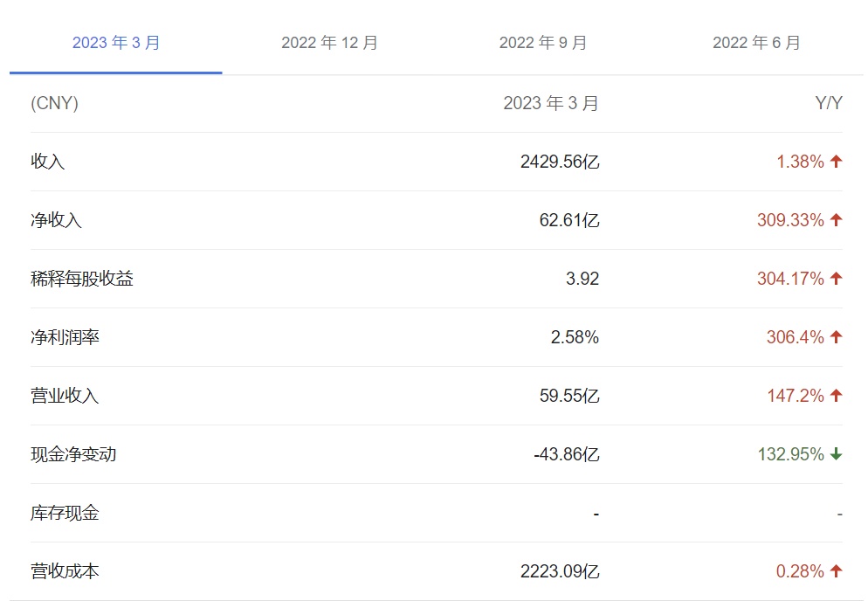Click the 净收入 row label
The image size is (868, 608).
pyautogui.click(x=56, y=220)
